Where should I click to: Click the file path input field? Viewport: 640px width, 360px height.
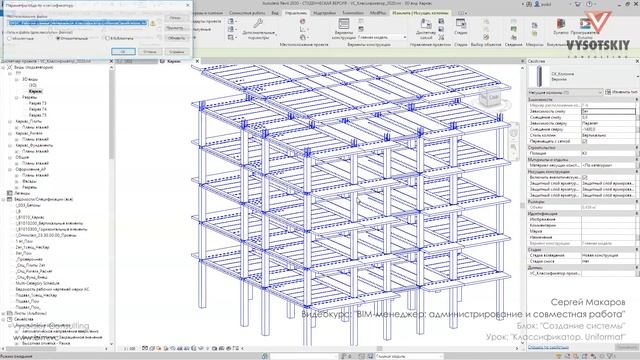point(78,23)
